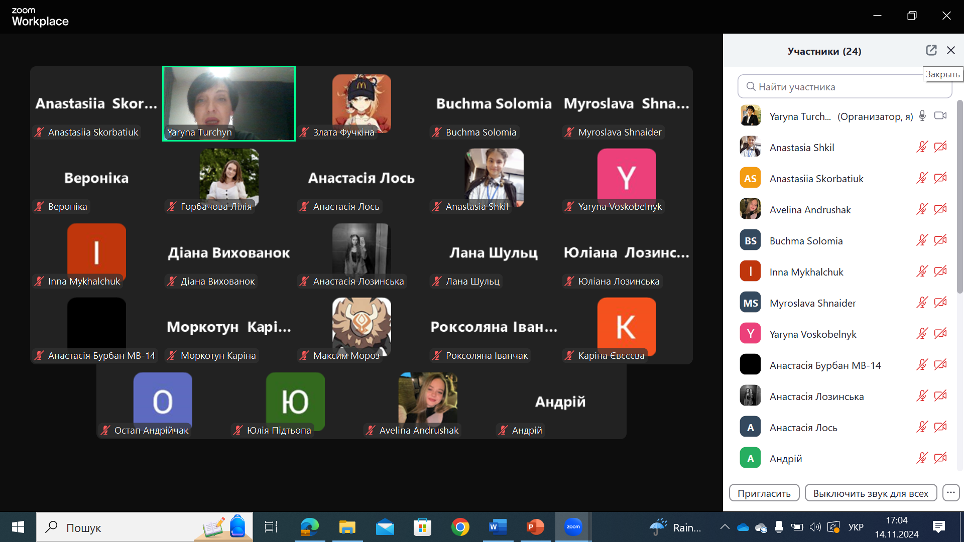Select Myroslava Shnaider in participants list
The height and width of the screenshot is (542, 964).
click(812, 303)
